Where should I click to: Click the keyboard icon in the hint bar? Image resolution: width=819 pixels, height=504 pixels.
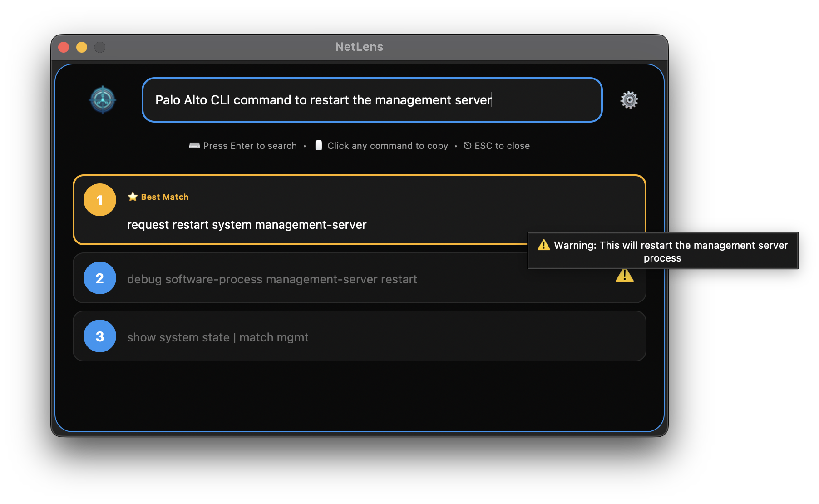pyautogui.click(x=194, y=145)
